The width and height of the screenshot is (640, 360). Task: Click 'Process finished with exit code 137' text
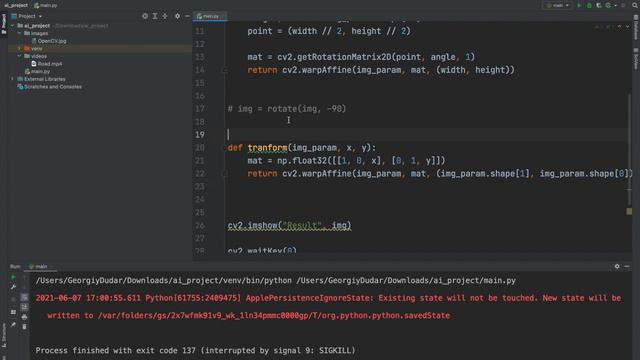click(116, 350)
